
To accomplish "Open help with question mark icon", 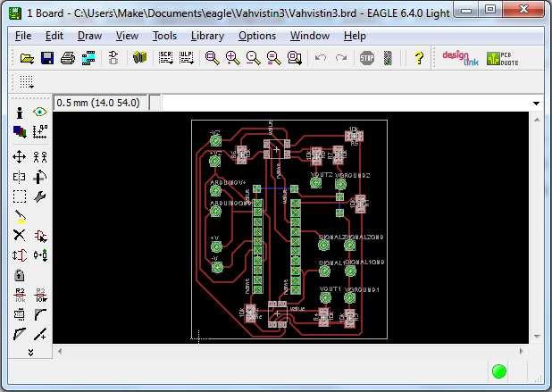I will pyautogui.click(x=419, y=58).
